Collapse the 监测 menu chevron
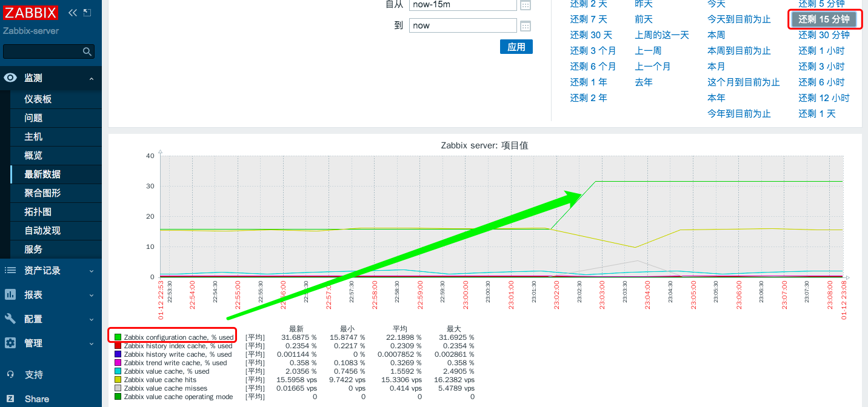The image size is (868, 407). pos(92,79)
